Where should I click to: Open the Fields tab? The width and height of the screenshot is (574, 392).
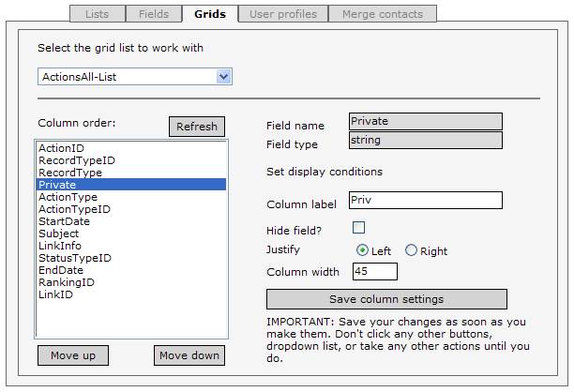coord(154,14)
